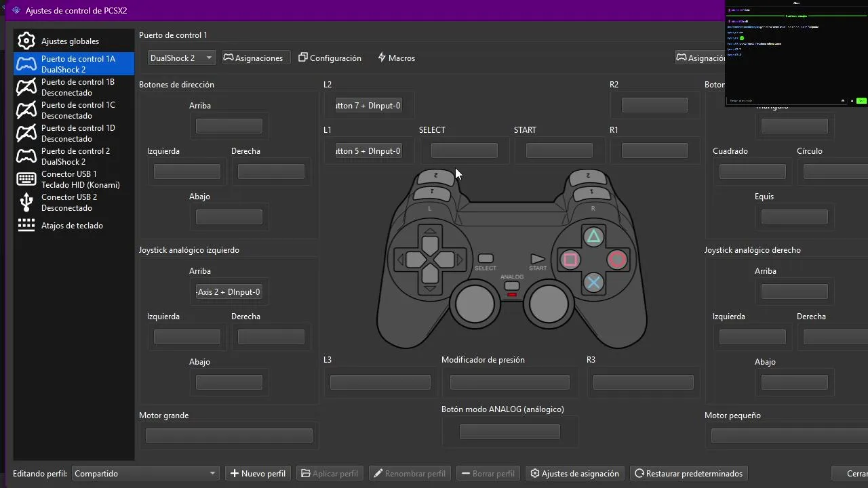Click the Modificador de presión binding field
This screenshot has width=868, height=488.
click(x=509, y=382)
